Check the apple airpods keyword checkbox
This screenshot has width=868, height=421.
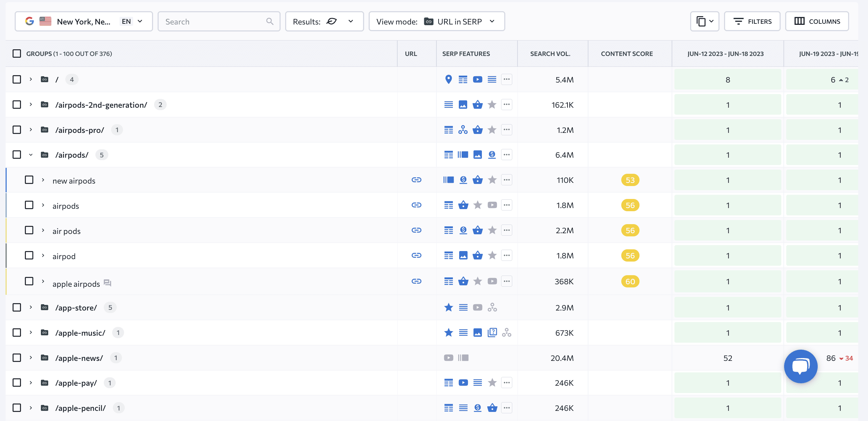pos(29,281)
